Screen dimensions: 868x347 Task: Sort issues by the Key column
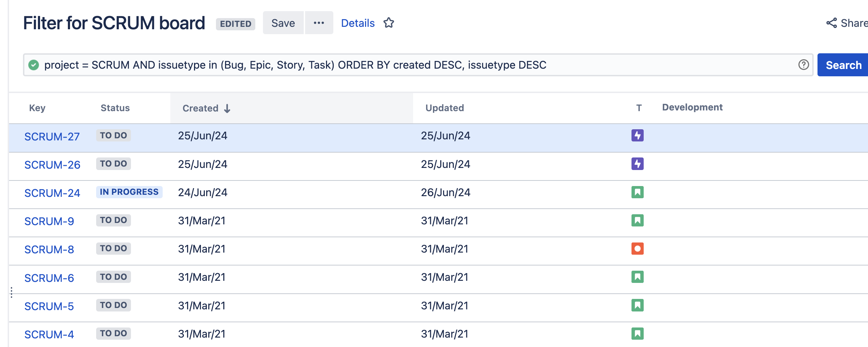pyautogui.click(x=37, y=108)
